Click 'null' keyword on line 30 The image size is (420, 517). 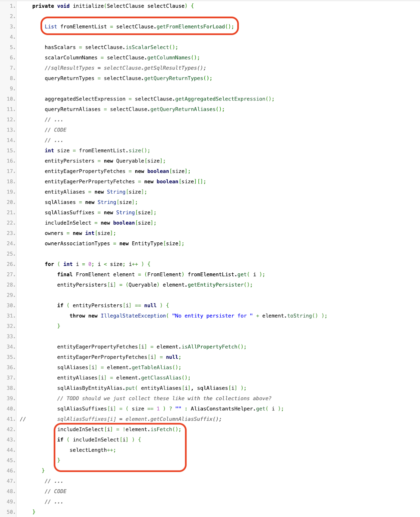click(150, 306)
